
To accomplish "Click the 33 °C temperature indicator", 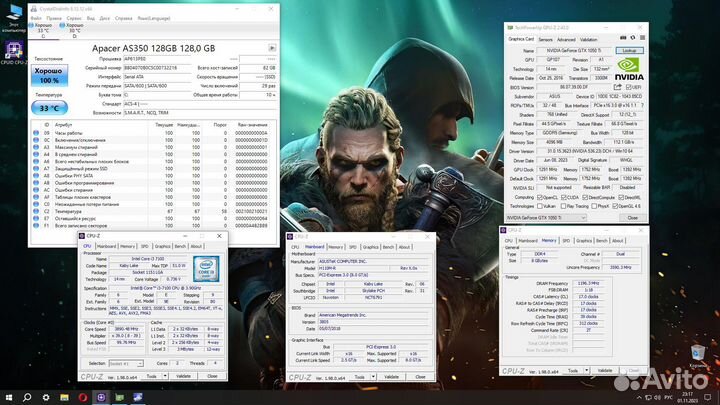I will [49, 108].
